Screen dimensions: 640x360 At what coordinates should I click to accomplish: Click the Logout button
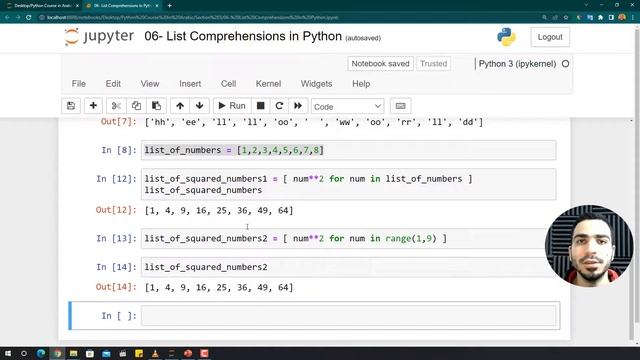coord(550,37)
